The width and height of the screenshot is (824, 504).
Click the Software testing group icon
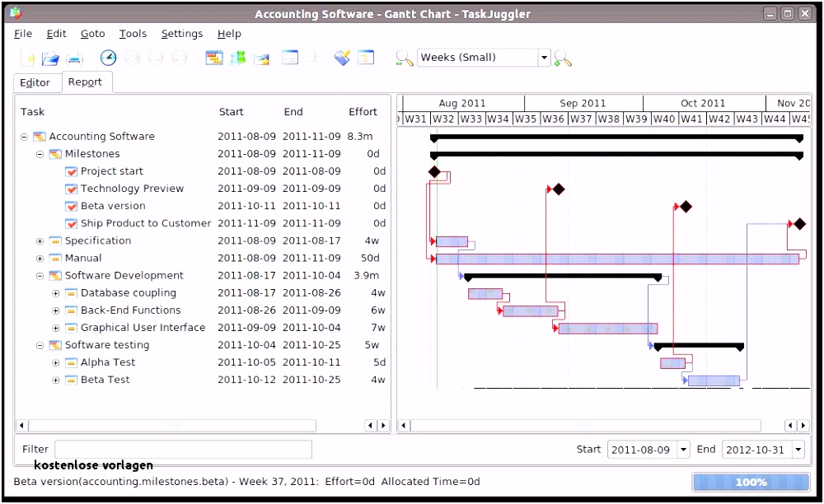[x=55, y=345]
